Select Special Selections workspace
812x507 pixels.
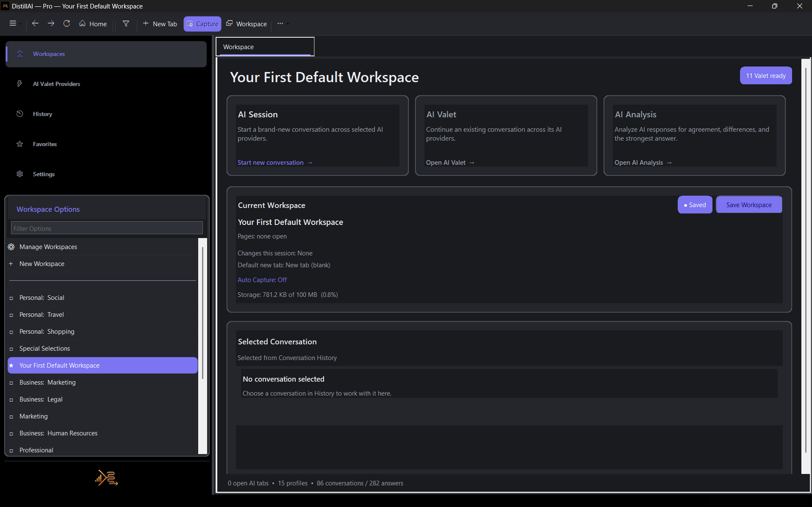point(103,349)
